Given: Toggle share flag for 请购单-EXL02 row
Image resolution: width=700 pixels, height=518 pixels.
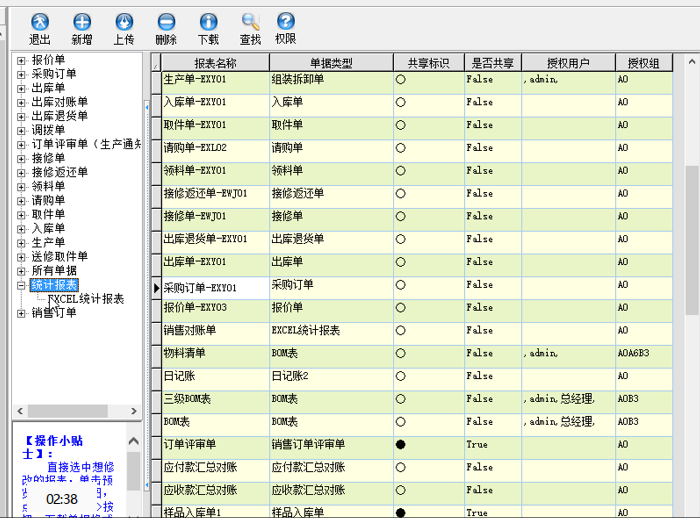Looking at the screenshot, I should pos(400,148).
